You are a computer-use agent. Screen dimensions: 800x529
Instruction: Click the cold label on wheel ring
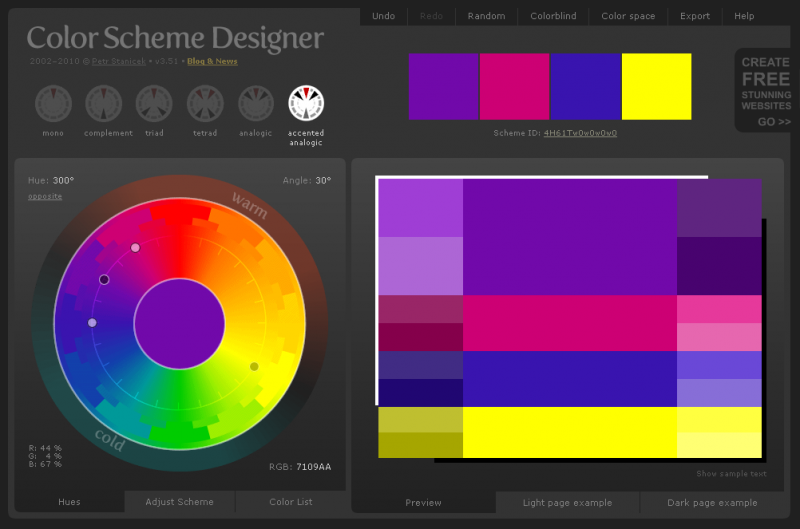coord(110,440)
